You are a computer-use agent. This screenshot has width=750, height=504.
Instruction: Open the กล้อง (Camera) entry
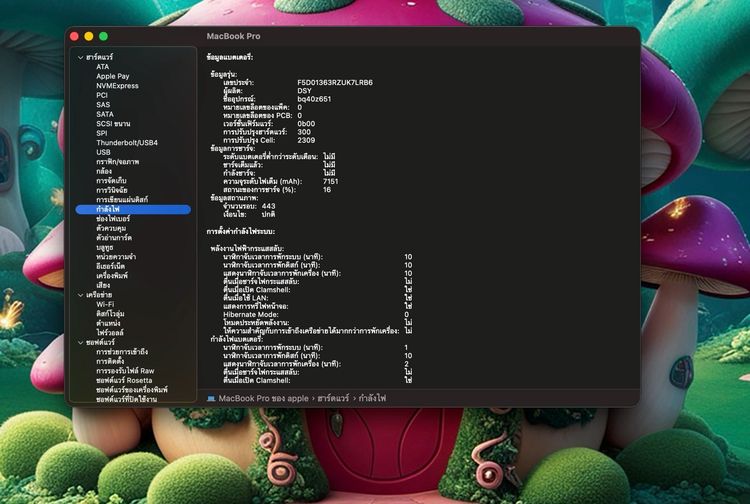coord(104,171)
